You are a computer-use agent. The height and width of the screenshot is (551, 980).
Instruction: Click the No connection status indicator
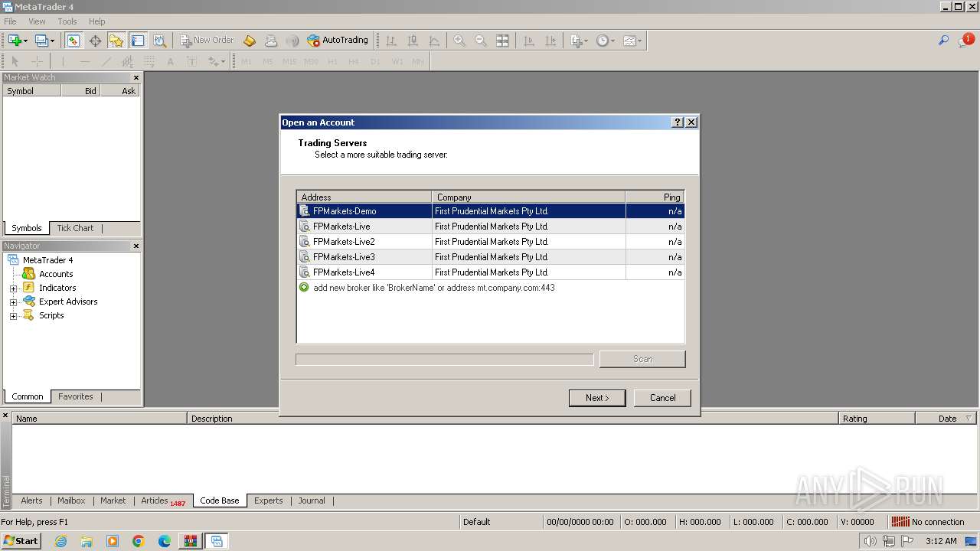click(x=928, y=522)
